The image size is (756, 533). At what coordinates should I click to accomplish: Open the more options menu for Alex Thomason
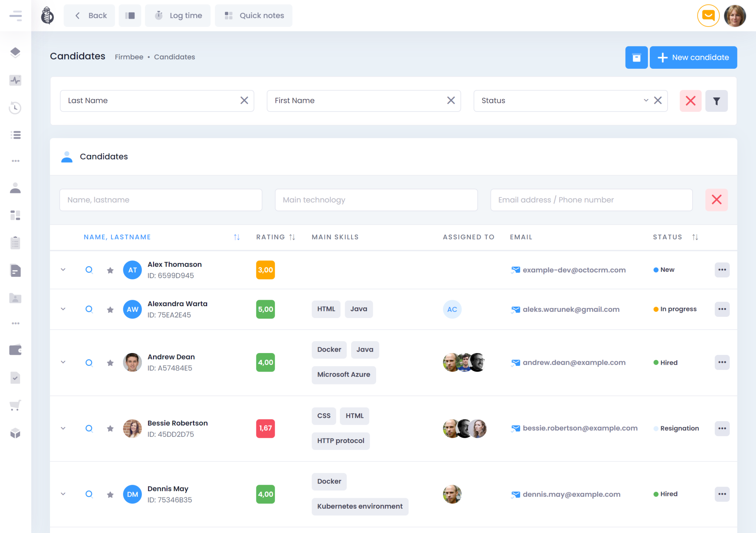[722, 270]
